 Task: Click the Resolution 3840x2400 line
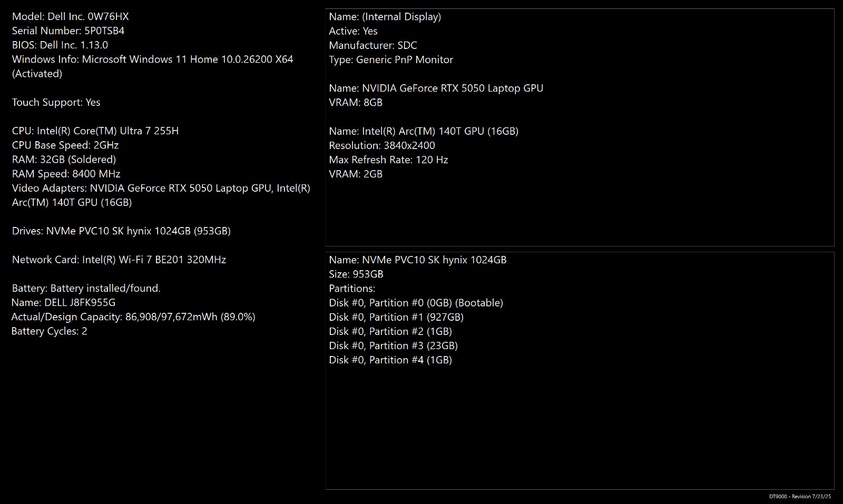coord(382,145)
